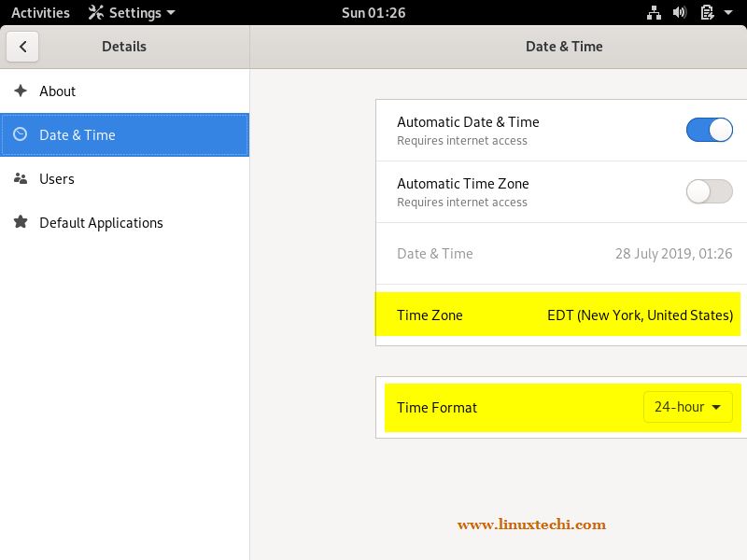Click the Settings wrench icon in top bar
The image size is (747, 560).
[95, 13]
